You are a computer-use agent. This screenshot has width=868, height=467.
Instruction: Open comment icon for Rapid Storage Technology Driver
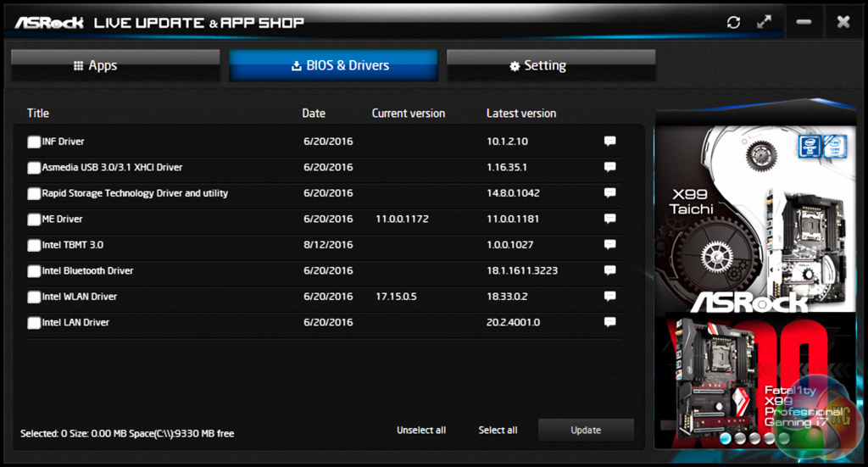click(x=610, y=193)
